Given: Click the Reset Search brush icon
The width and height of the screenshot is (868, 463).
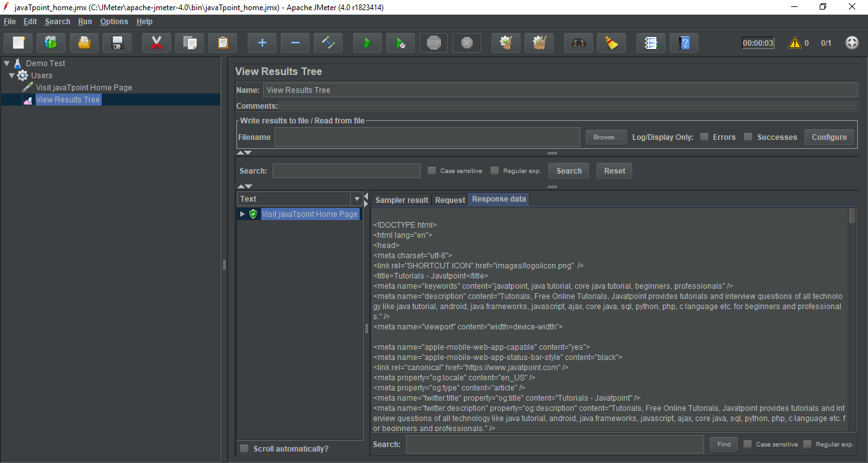Looking at the screenshot, I should click(x=611, y=43).
